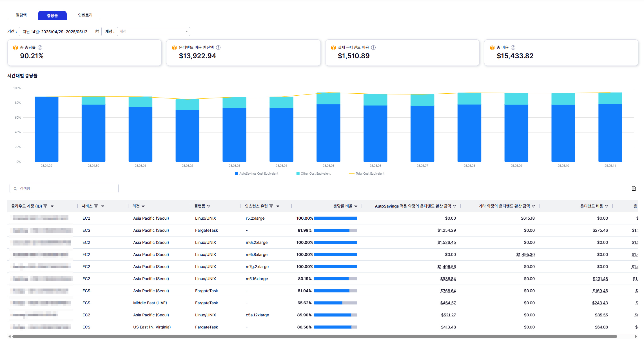The width and height of the screenshot is (644, 340).
Task: Click filter icon on 클라우드 계정 (ID) column
Action: [x=45, y=206]
